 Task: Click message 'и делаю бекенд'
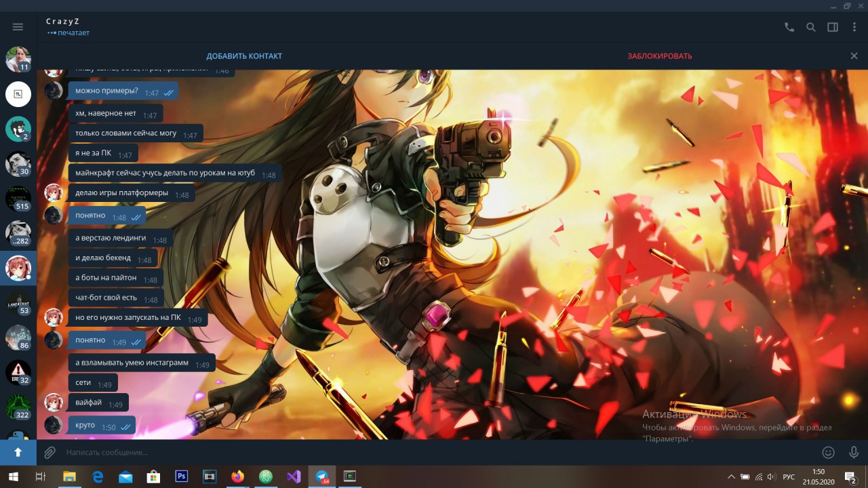coord(113,259)
